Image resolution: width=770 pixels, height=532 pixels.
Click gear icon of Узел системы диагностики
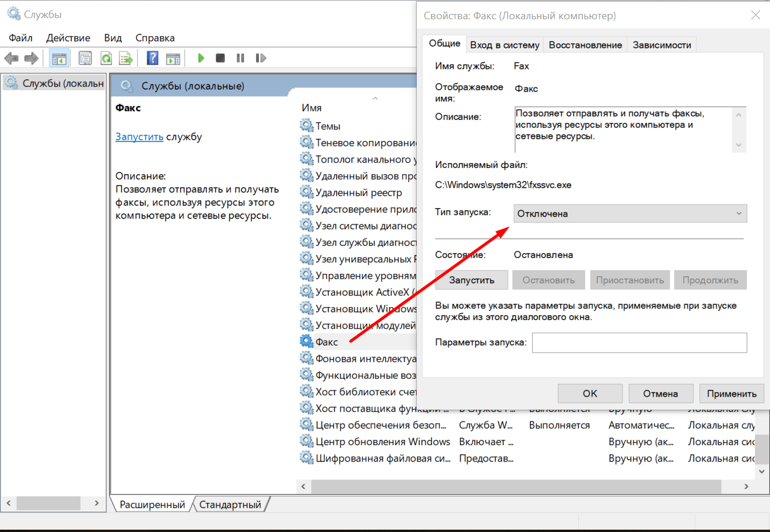tap(307, 225)
